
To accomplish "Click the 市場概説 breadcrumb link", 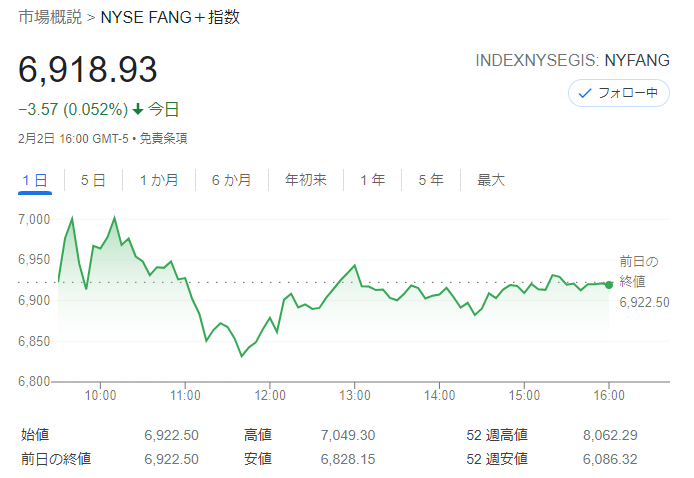I will pos(50,17).
